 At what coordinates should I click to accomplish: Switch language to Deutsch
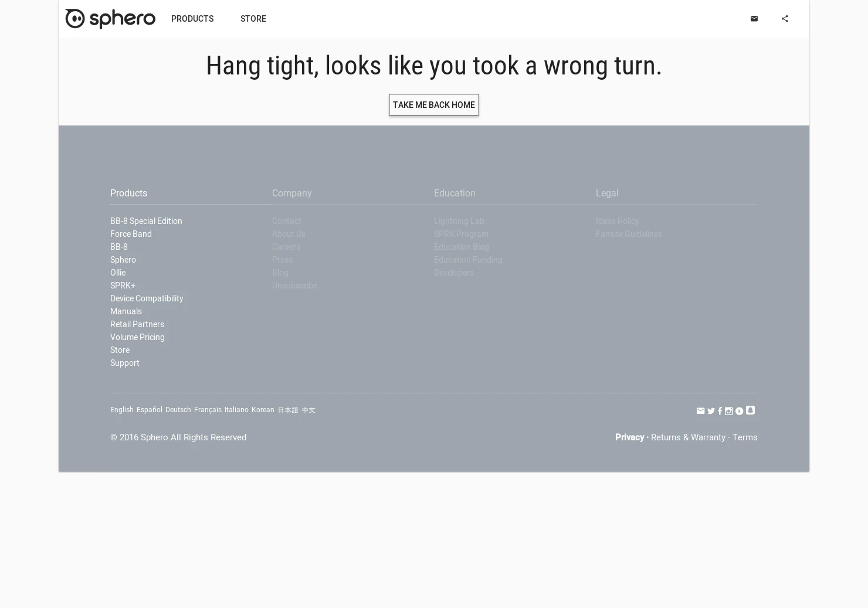click(178, 410)
